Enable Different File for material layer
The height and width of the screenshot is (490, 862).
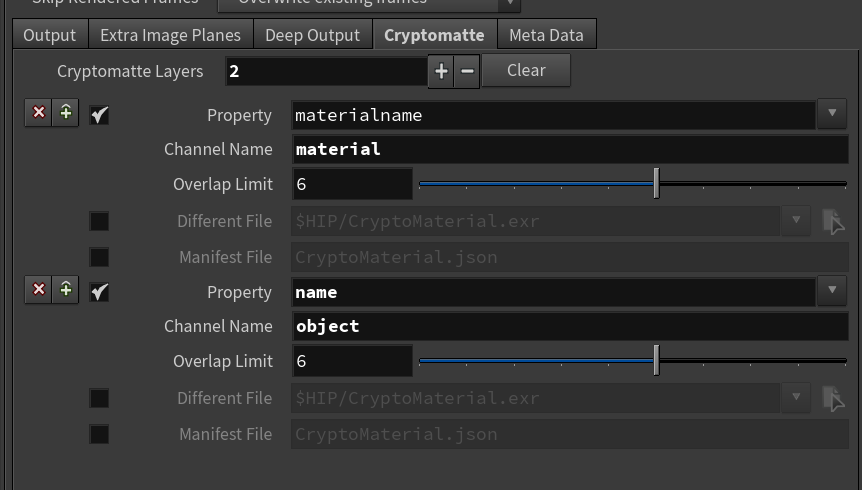click(99, 222)
